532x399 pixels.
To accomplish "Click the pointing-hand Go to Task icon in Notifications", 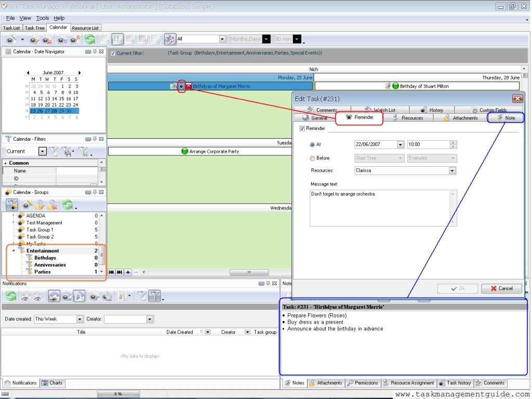I will coord(107,296).
